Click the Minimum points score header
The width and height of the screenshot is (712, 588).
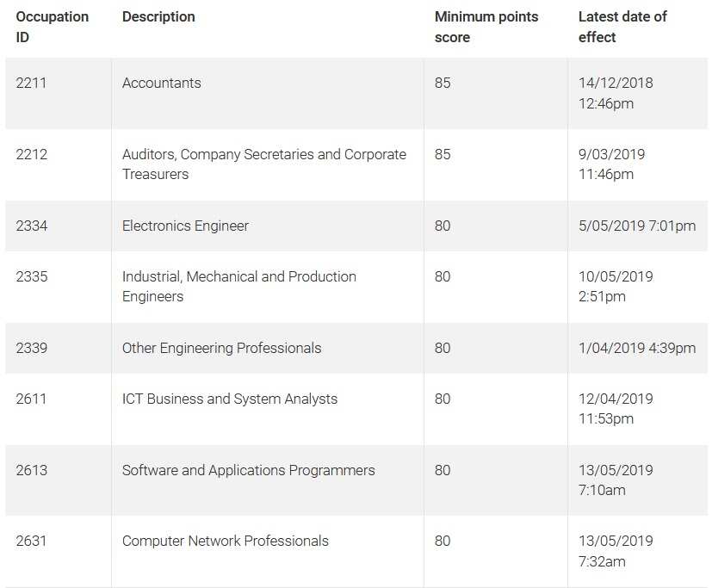[486, 27]
